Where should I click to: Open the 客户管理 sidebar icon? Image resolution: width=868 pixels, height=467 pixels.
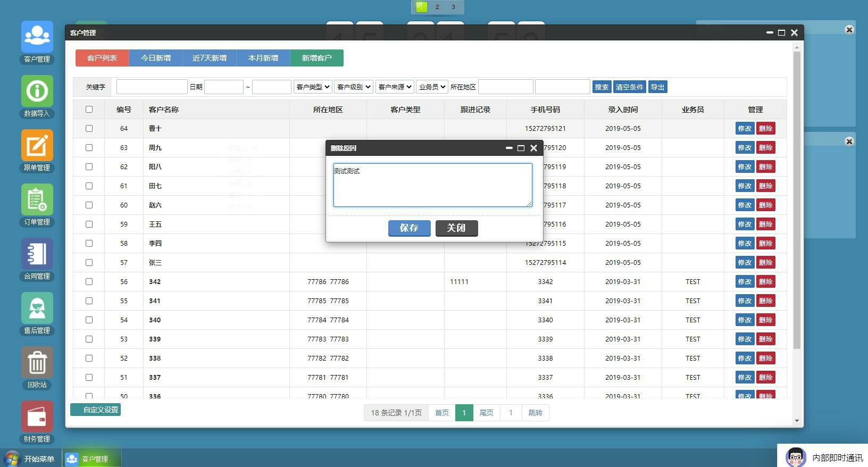[37, 37]
